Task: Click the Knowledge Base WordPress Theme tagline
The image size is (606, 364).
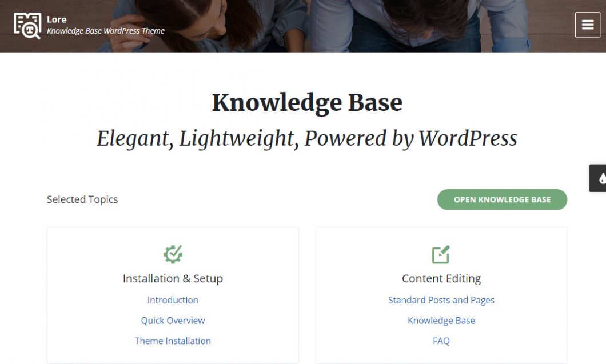Action: pos(106,31)
